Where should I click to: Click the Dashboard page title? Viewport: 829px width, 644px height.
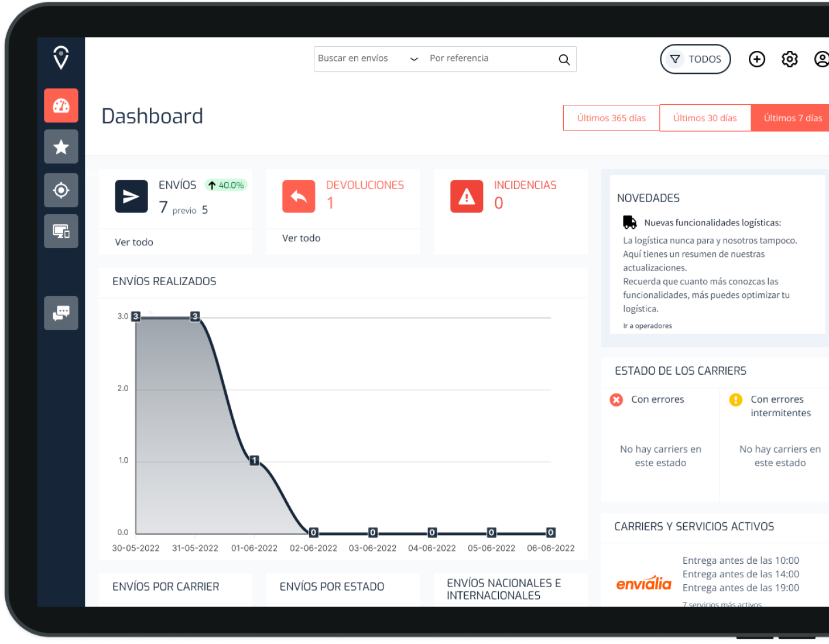tap(152, 117)
